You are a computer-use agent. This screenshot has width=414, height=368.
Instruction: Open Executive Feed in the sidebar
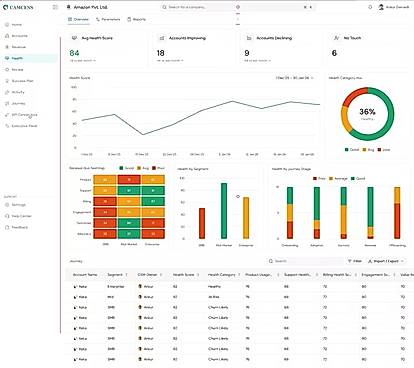pyautogui.click(x=24, y=126)
